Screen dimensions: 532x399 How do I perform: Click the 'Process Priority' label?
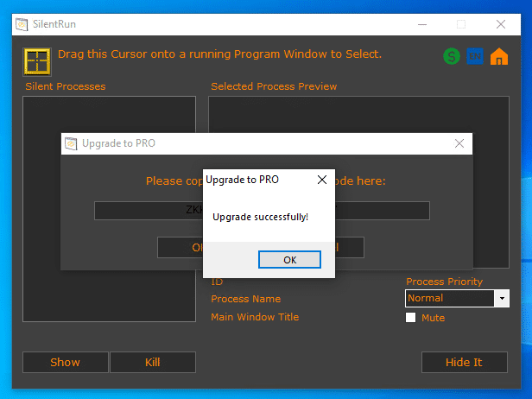click(x=444, y=282)
